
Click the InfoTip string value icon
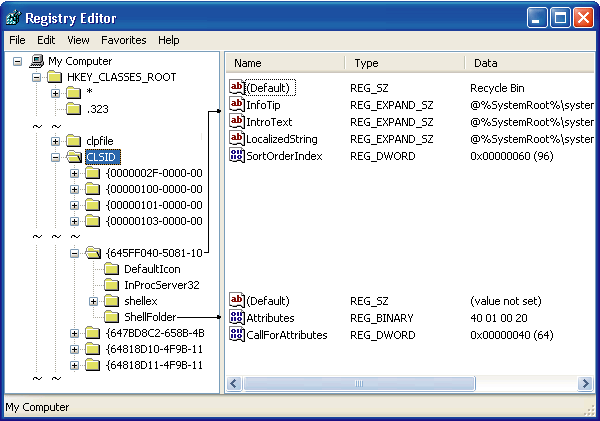237,105
